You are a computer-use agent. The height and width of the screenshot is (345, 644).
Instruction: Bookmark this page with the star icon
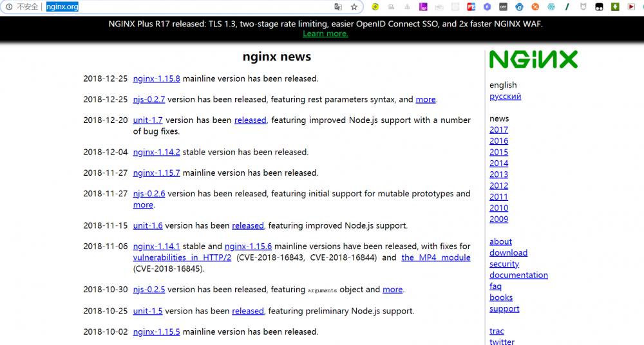(x=354, y=6)
